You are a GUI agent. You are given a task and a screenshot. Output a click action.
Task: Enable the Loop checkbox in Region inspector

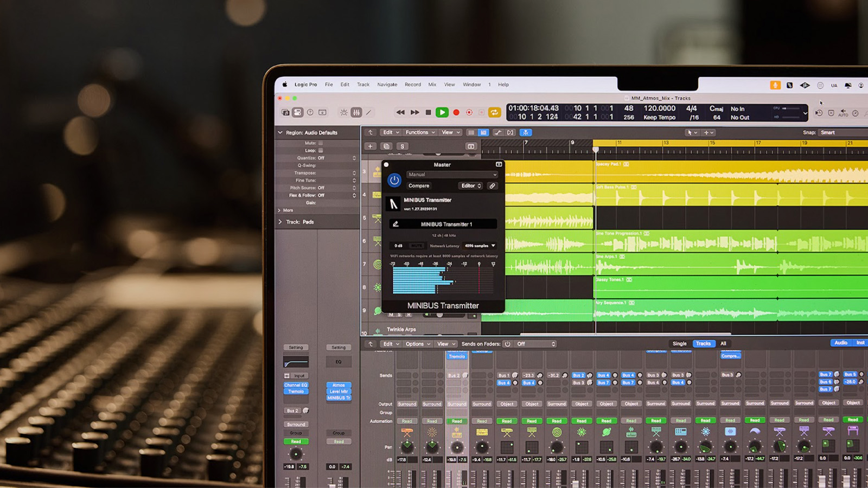pyautogui.click(x=321, y=151)
